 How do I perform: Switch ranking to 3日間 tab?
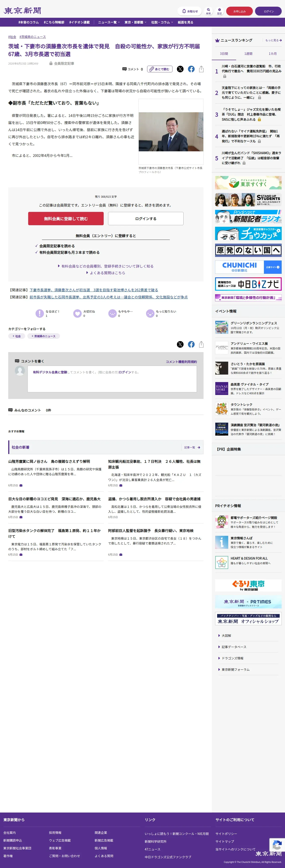coord(224,53)
